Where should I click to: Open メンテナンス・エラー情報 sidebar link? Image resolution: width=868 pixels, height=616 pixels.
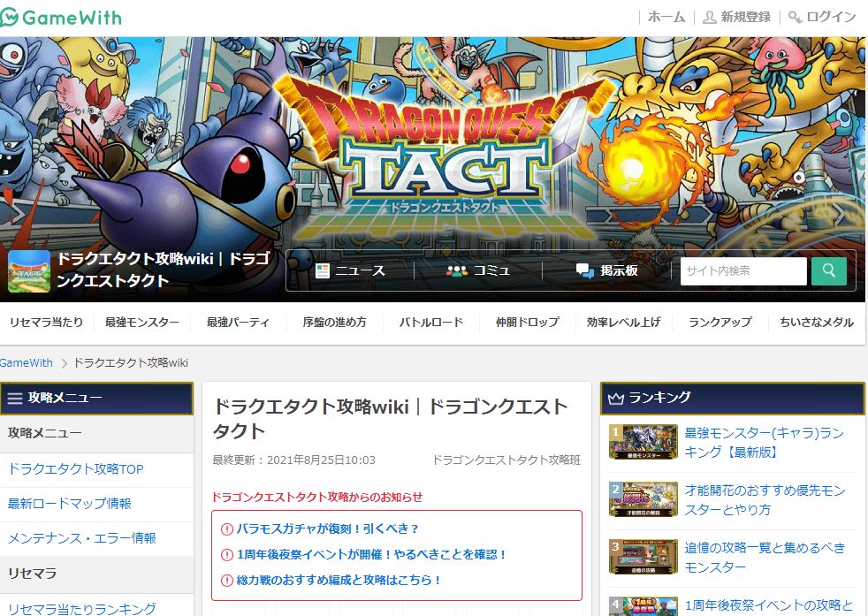click(81, 538)
